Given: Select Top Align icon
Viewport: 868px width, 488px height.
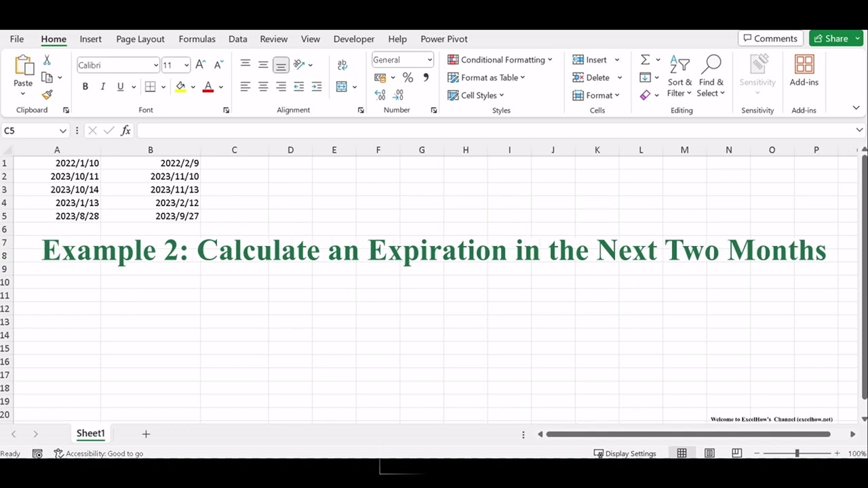Looking at the screenshot, I should 245,64.
